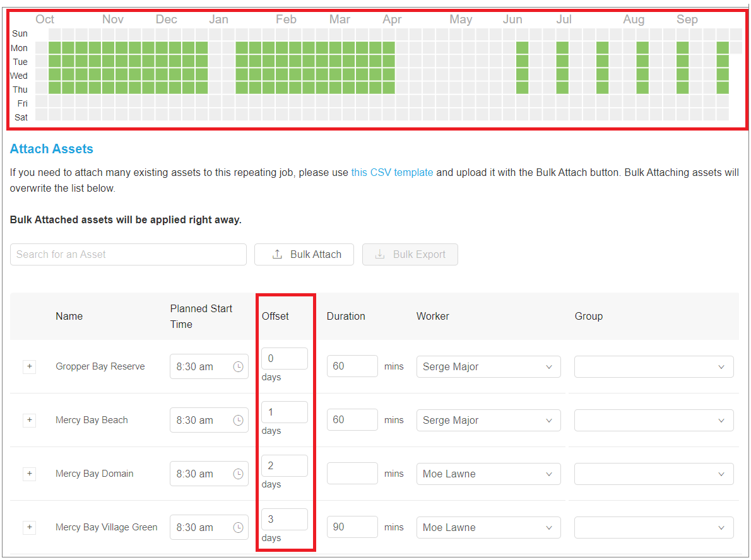The image size is (751, 560).
Task: Click the Bulk Export button
Action: pos(410,255)
